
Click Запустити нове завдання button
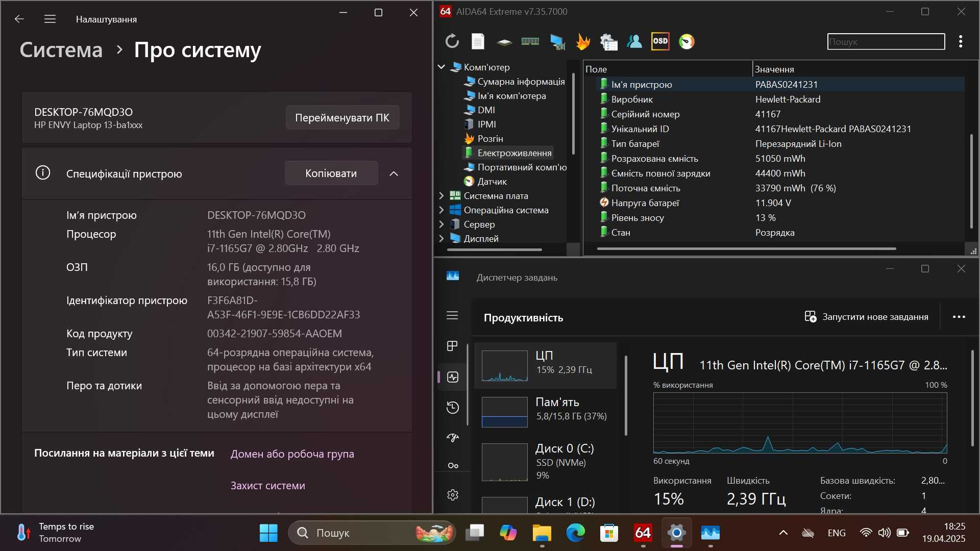pyautogui.click(x=866, y=317)
